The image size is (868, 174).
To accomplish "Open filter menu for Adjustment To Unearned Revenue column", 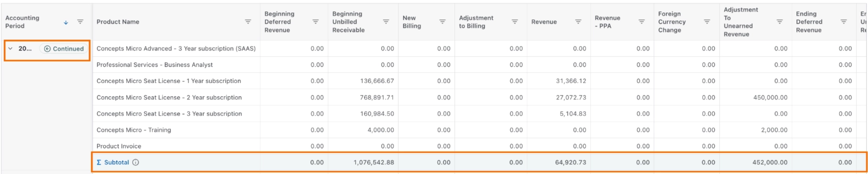I will [779, 22].
